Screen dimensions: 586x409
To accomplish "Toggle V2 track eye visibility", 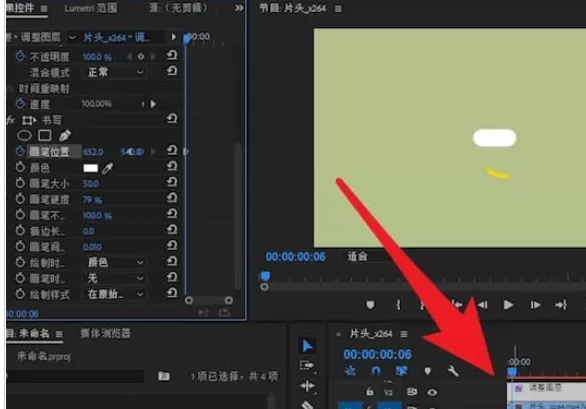I will click(x=432, y=392).
